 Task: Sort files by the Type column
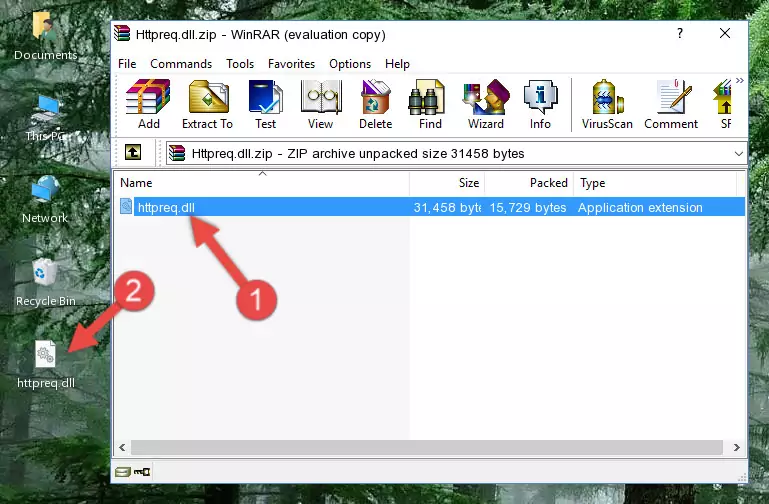coord(655,183)
